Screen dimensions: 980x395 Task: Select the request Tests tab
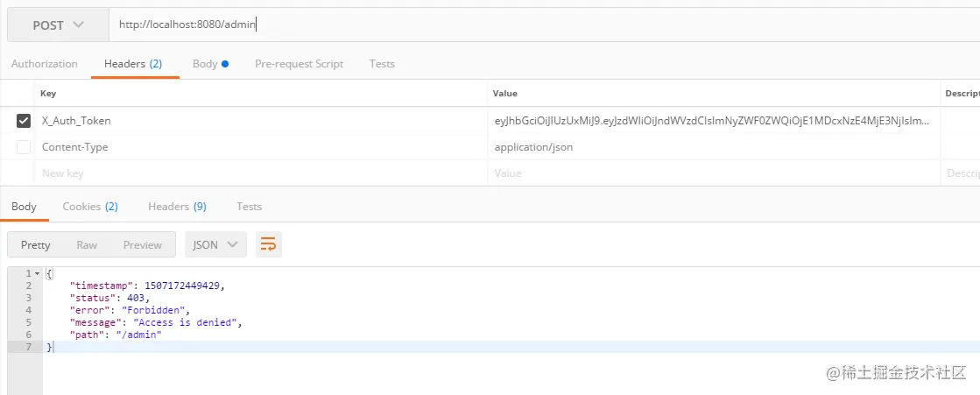[x=382, y=64]
